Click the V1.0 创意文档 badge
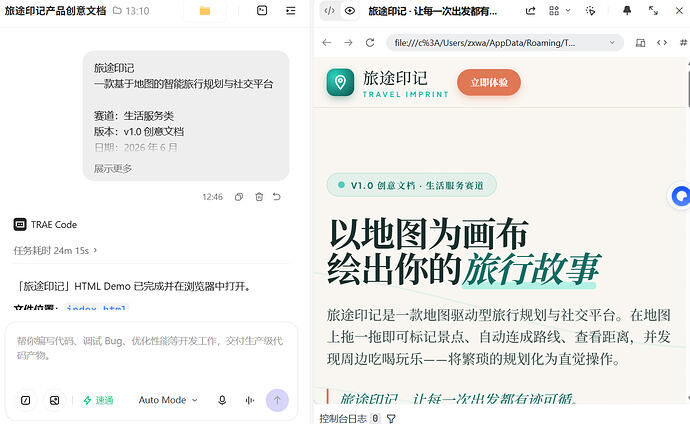This screenshot has width=690, height=424. click(411, 185)
